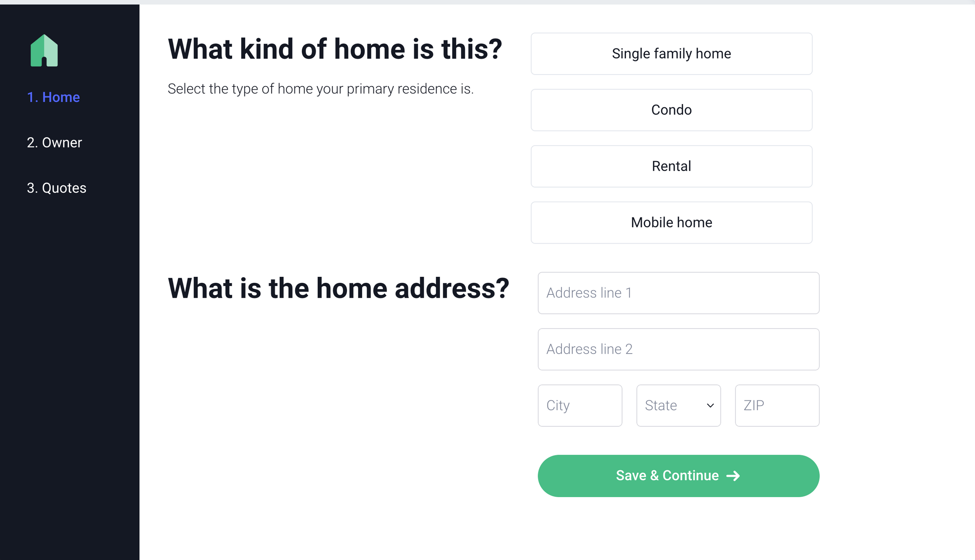Image resolution: width=975 pixels, height=560 pixels.
Task: Click the Address line 1 field
Action: (x=679, y=293)
